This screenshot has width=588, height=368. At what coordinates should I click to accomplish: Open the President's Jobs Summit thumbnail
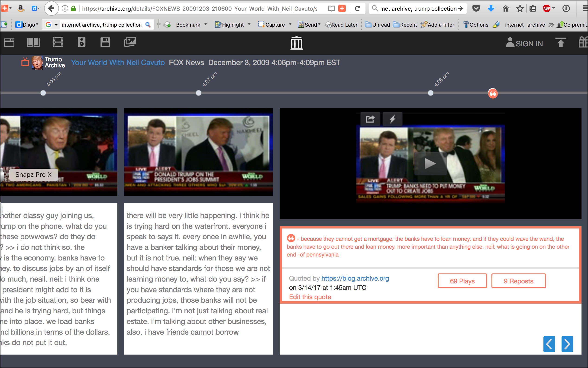click(x=198, y=152)
